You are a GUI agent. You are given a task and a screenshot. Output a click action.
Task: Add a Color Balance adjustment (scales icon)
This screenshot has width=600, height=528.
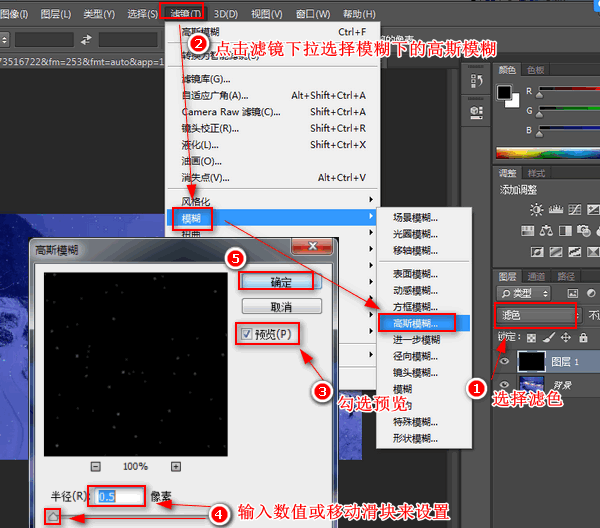(x=546, y=231)
